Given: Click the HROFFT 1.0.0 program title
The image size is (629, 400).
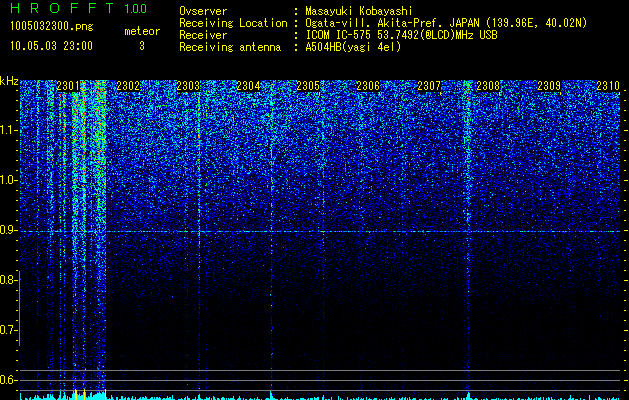Looking at the screenshot, I should 78,8.
